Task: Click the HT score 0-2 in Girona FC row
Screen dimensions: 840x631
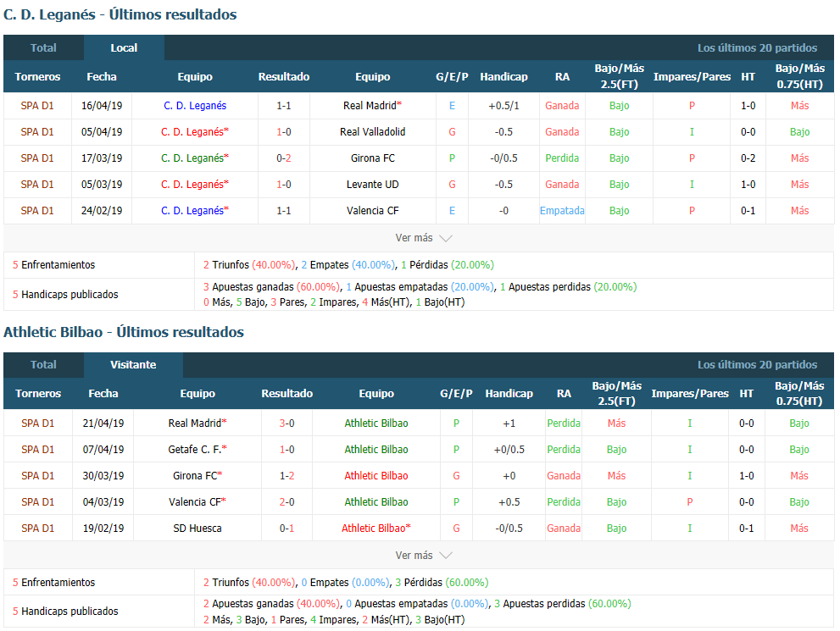Action: tap(748, 158)
